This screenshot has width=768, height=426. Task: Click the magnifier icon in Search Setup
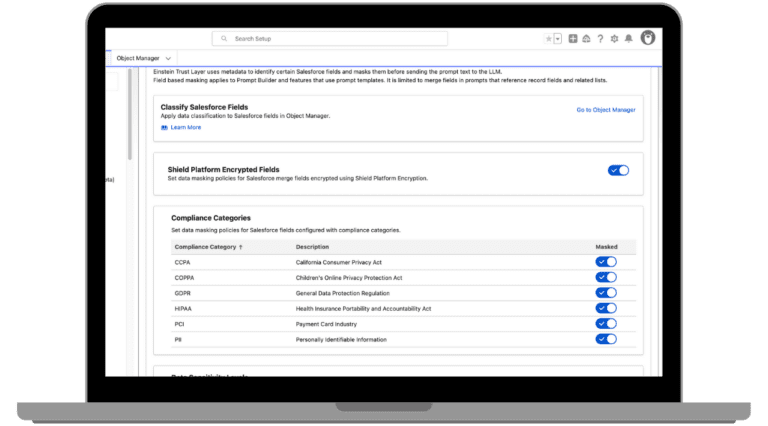click(x=224, y=39)
